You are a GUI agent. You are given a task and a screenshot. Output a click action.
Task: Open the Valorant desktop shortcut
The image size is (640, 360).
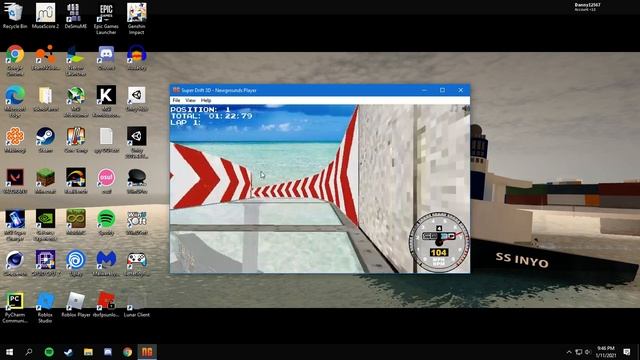pyautogui.click(x=15, y=181)
